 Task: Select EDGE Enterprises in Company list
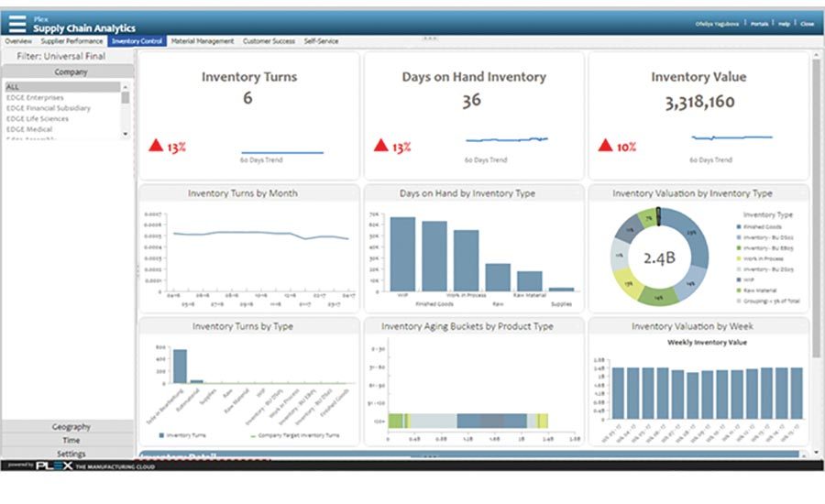pos(35,97)
